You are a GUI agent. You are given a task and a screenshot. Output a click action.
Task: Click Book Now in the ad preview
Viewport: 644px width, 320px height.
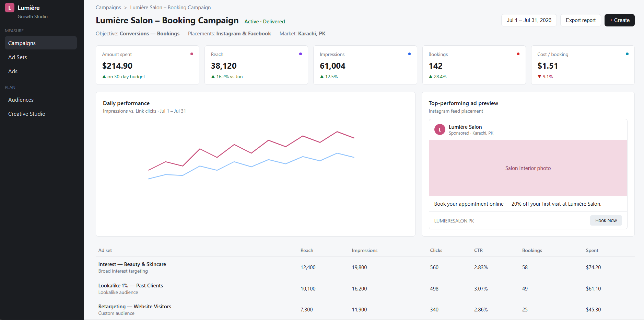pyautogui.click(x=606, y=220)
